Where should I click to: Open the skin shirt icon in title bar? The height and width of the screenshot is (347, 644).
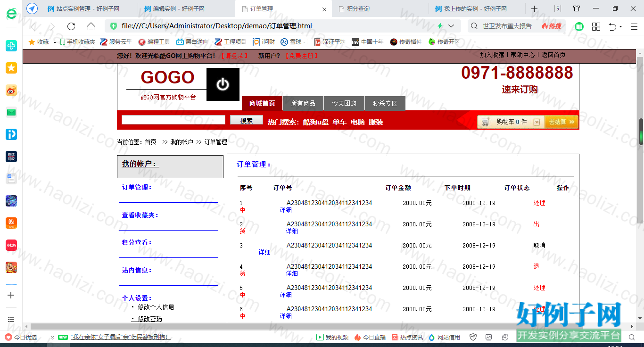(x=577, y=8)
